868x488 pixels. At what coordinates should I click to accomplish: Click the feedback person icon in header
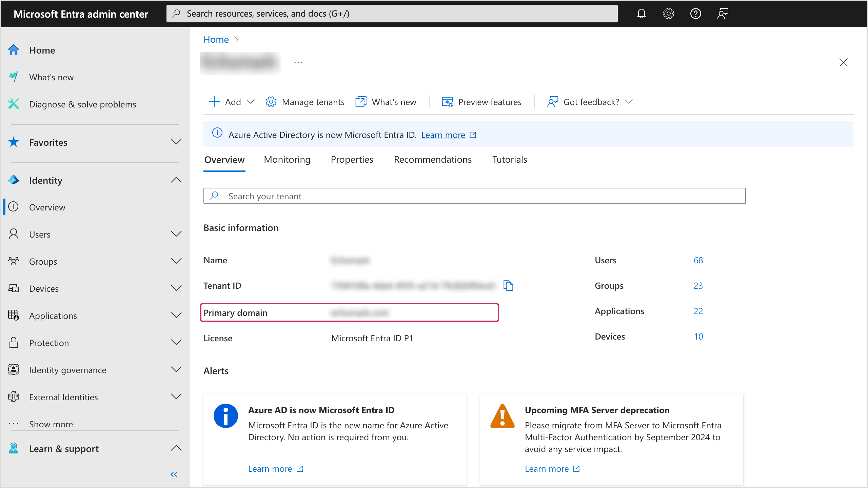tap(723, 14)
